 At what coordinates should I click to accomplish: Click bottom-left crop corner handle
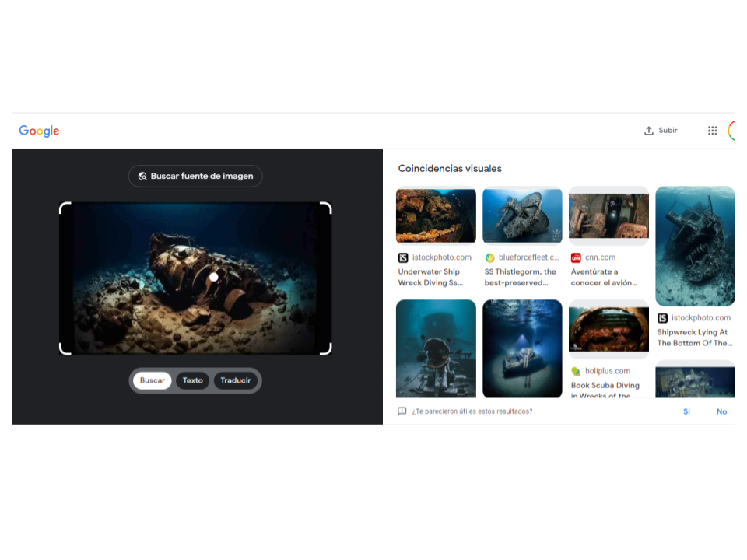point(65,348)
